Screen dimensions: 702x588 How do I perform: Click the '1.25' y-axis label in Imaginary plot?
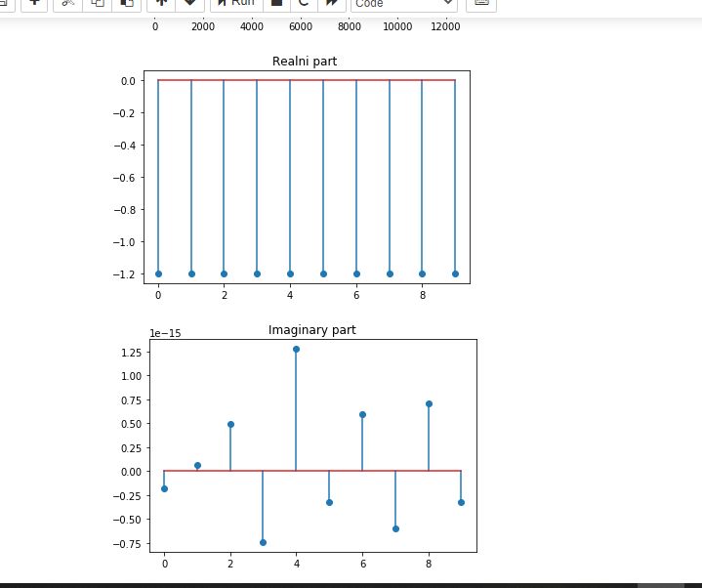pyautogui.click(x=131, y=353)
